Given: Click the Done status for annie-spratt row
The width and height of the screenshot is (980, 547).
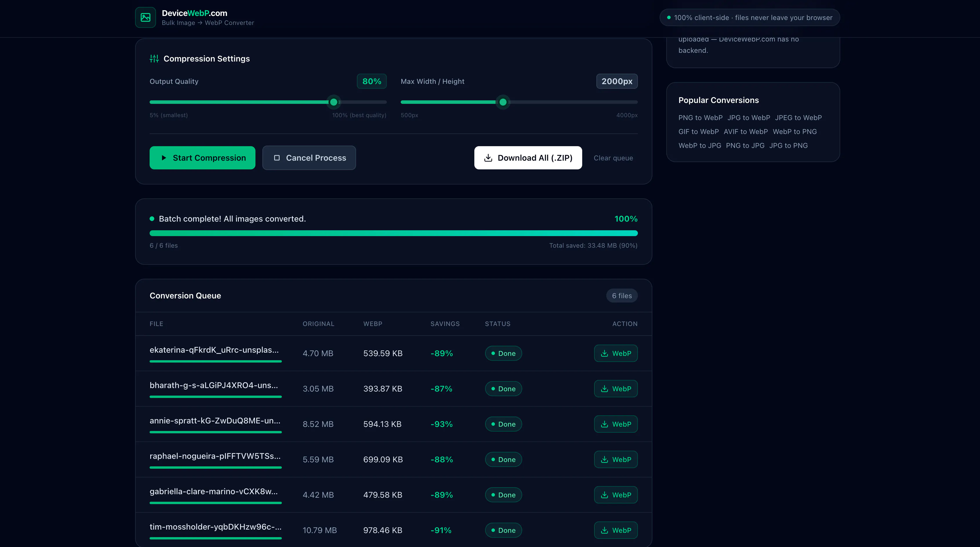Looking at the screenshot, I should pos(503,424).
